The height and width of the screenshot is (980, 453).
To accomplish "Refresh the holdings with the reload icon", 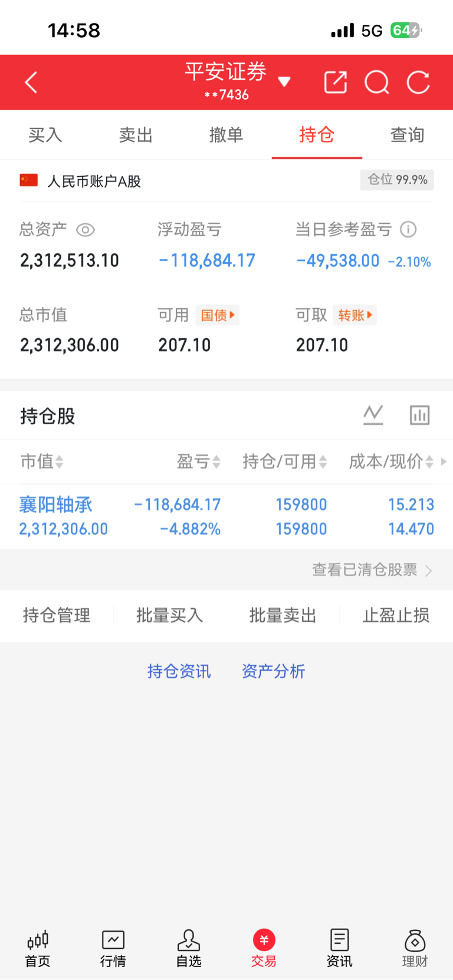I will [x=418, y=83].
